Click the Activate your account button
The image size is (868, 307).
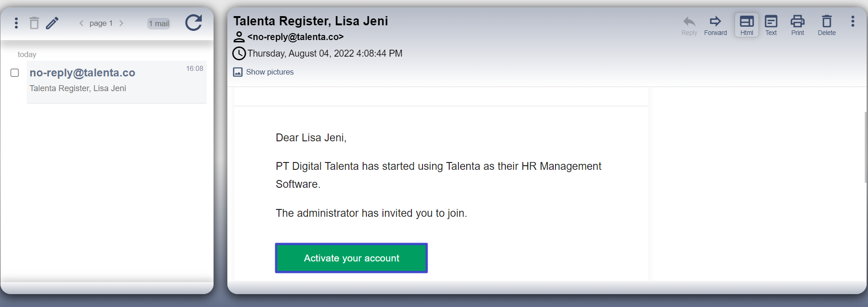(x=351, y=258)
